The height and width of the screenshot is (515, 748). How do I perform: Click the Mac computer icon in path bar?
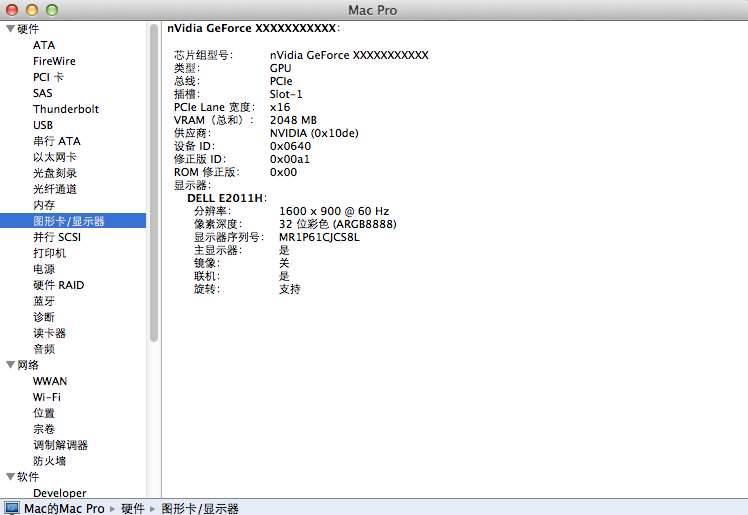[x=12, y=508]
